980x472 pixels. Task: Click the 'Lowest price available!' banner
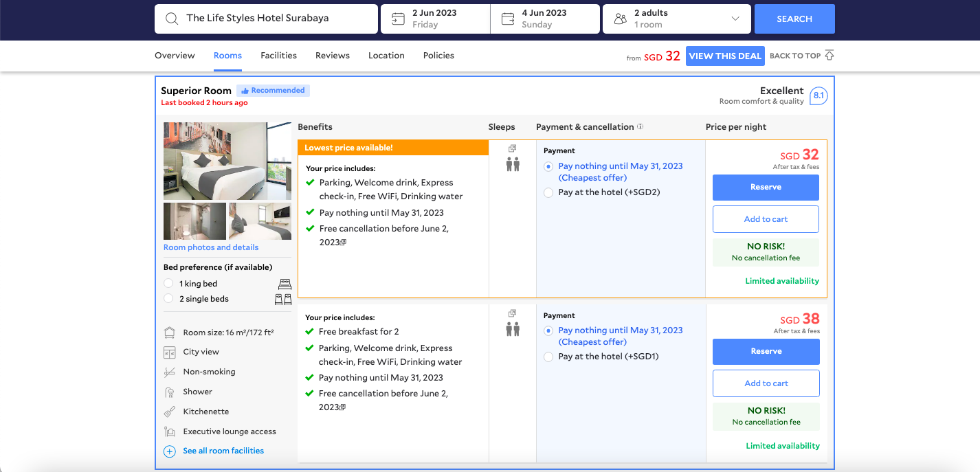click(x=392, y=148)
